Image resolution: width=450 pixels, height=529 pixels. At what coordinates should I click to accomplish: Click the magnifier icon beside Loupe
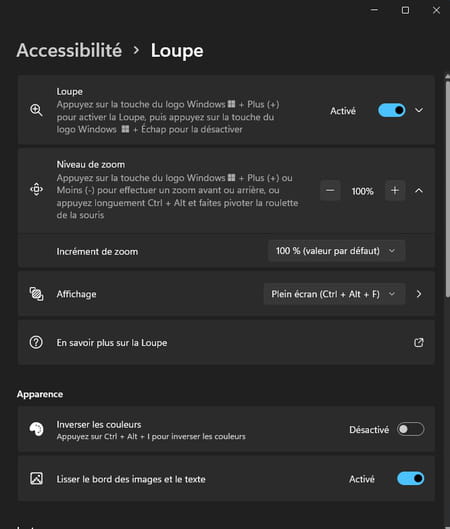(36, 110)
